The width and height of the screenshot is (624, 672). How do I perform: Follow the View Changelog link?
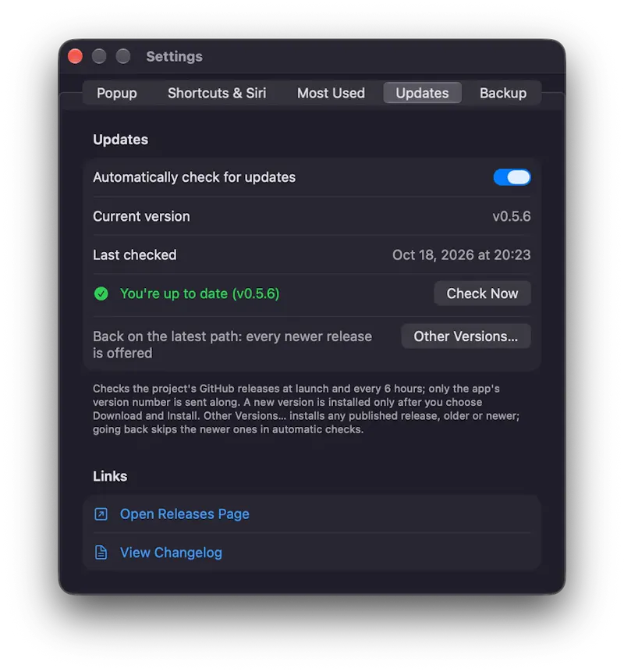[171, 553]
